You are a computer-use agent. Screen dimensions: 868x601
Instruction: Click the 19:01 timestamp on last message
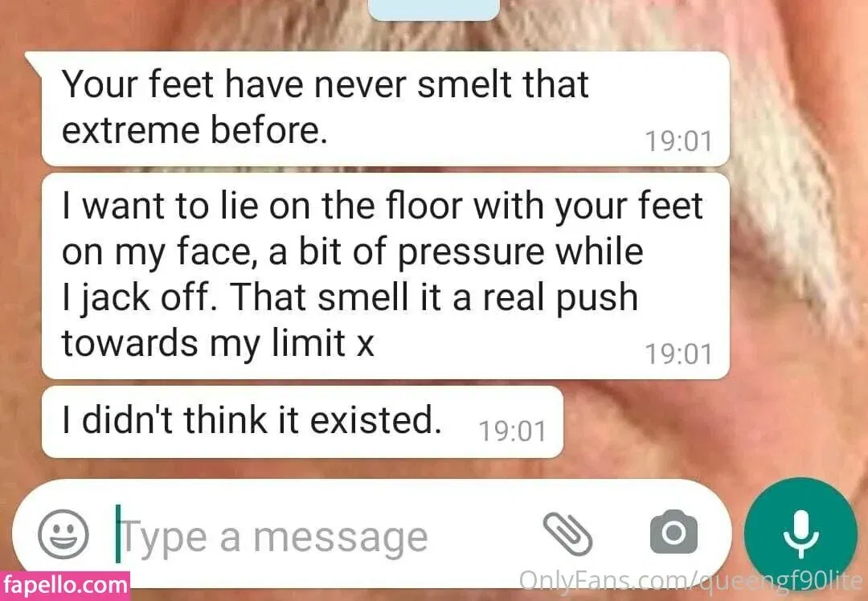(512, 431)
